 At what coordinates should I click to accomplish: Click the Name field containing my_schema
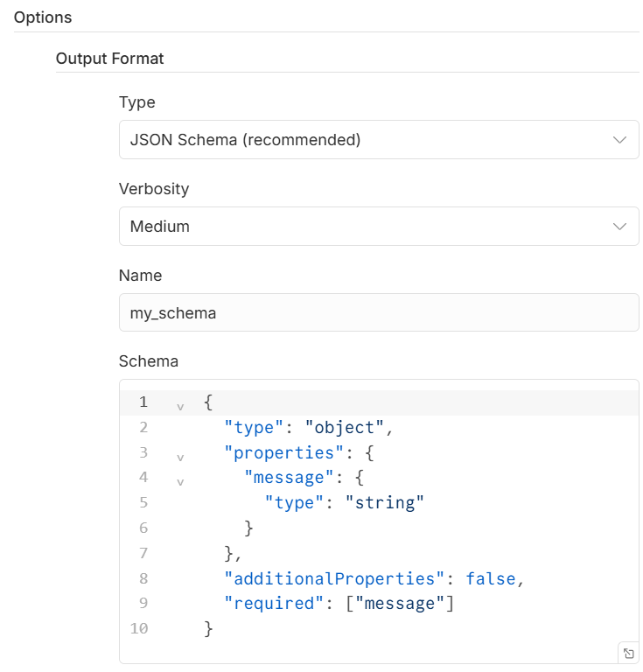pos(378,312)
